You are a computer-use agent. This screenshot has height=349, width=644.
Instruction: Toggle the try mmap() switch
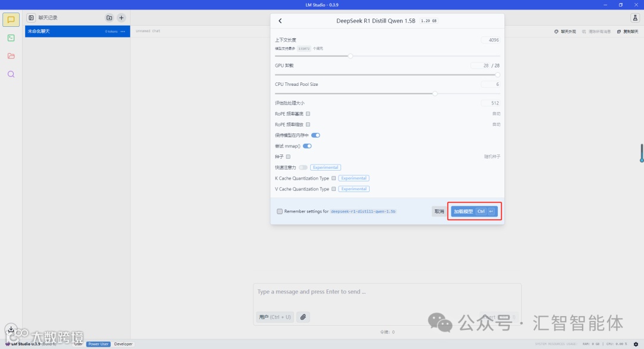coord(307,146)
